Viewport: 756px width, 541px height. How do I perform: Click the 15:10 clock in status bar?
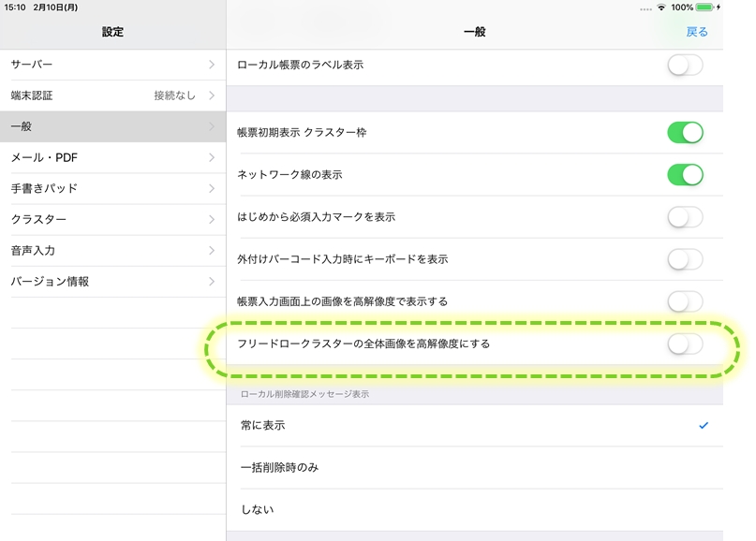tap(15, 7)
